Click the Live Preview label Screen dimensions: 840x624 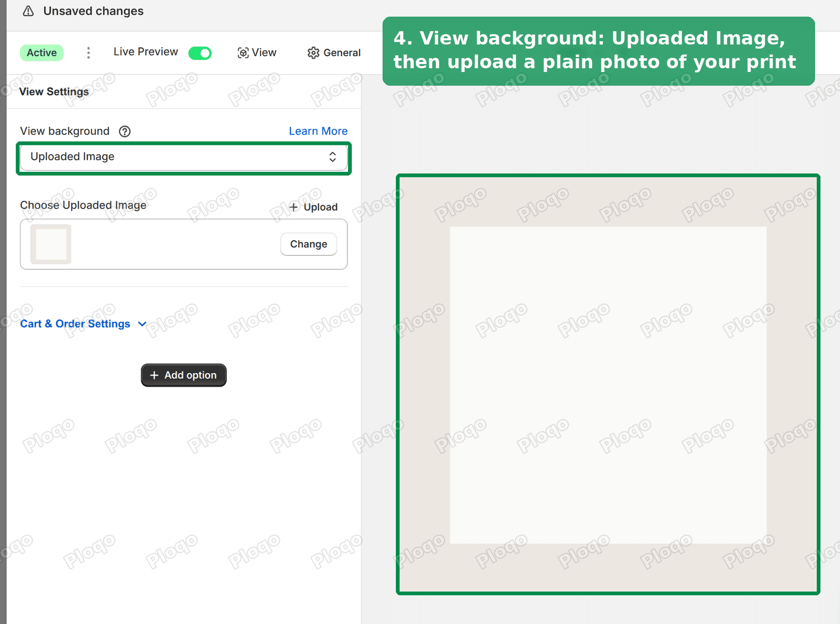pos(145,52)
